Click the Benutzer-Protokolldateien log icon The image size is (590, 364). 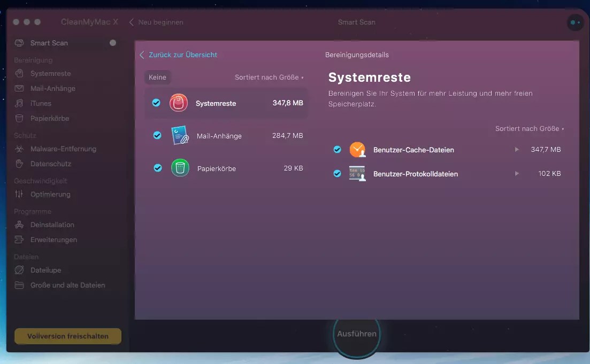357,173
